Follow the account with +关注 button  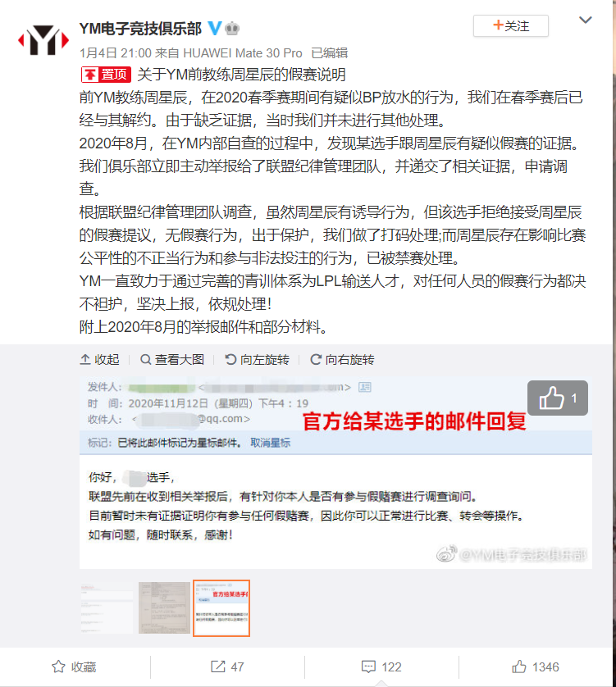point(511,26)
